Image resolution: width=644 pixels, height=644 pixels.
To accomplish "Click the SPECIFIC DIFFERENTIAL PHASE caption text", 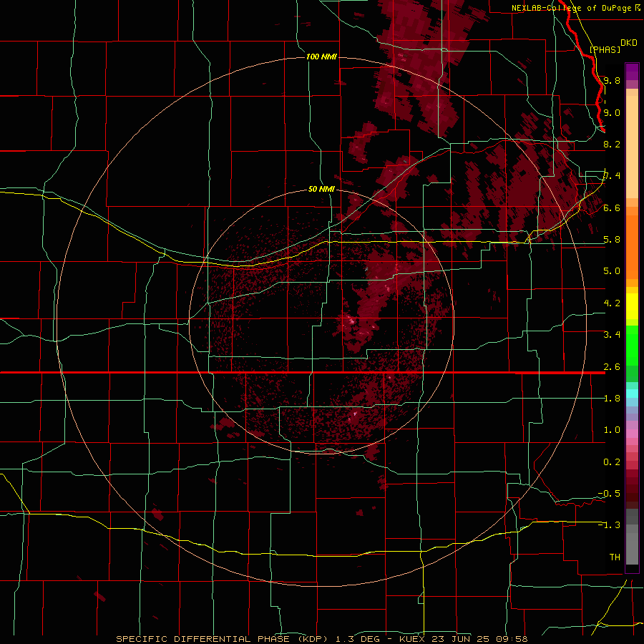I will click(x=204, y=639).
